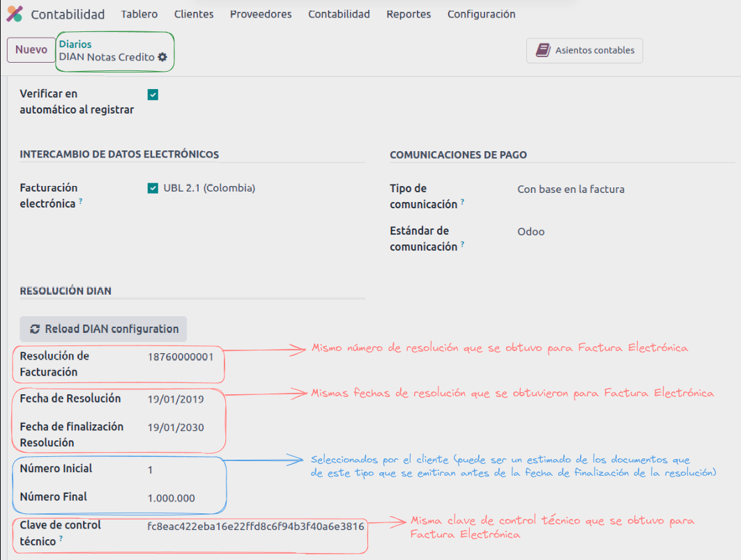Select Estándar de comunicación value Odoo
The width and height of the screenshot is (741, 560).
tap(530, 232)
